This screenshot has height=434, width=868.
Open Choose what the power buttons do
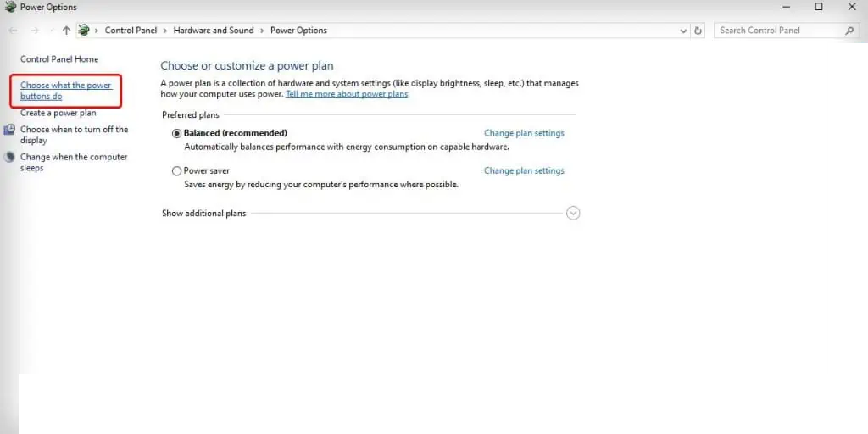coord(65,91)
